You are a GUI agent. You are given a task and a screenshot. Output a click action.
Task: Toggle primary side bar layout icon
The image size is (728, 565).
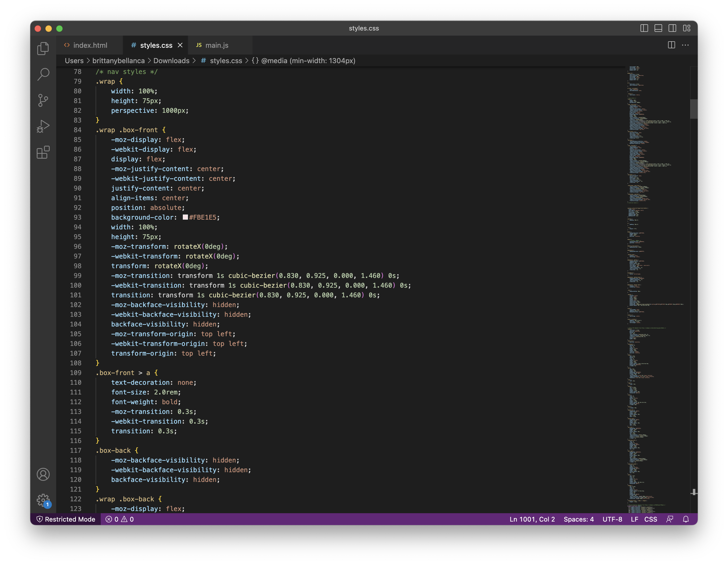(644, 28)
